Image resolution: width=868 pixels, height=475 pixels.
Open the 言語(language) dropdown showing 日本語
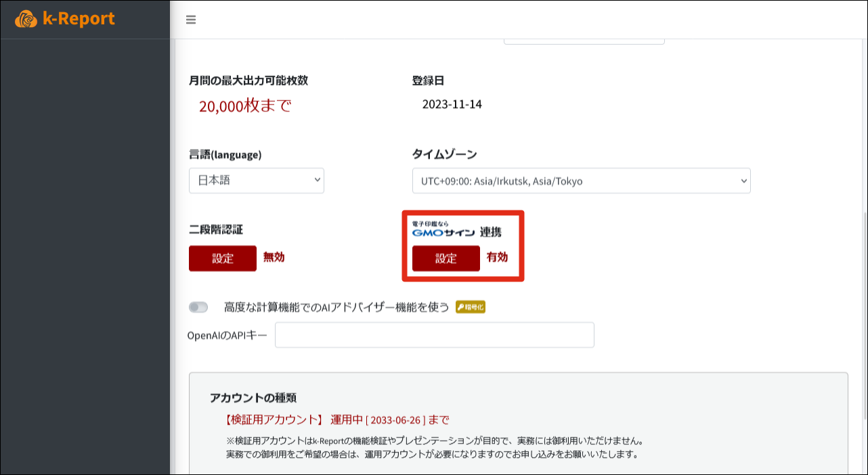257,181
